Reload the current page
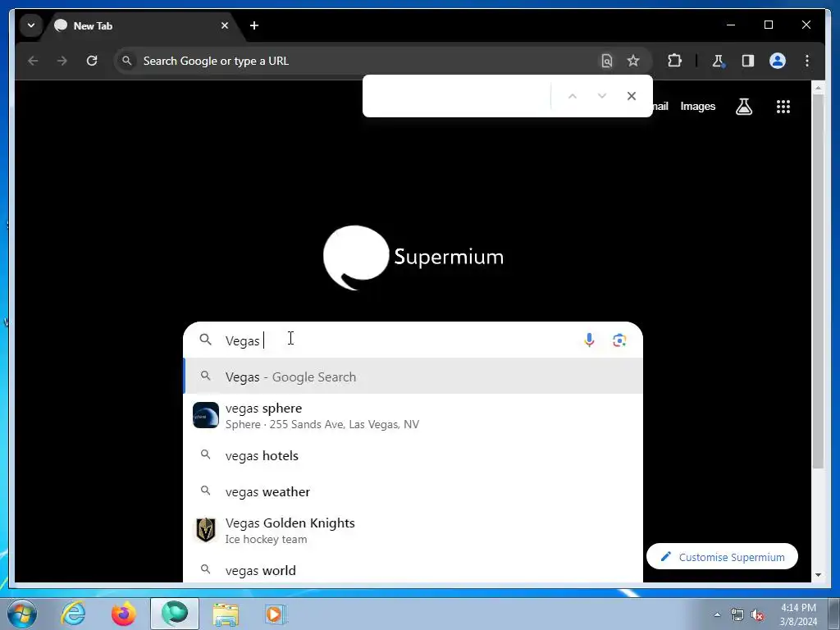 [x=92, y=61]
